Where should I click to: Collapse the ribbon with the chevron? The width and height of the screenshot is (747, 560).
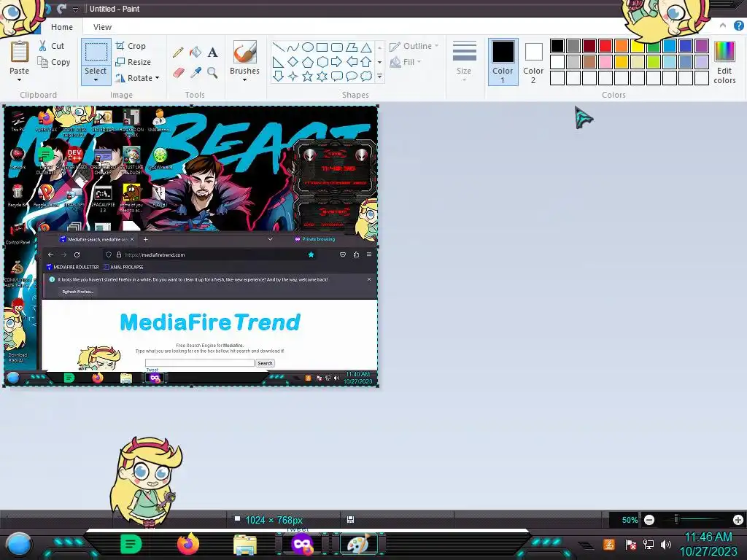[x=723, y=26]
